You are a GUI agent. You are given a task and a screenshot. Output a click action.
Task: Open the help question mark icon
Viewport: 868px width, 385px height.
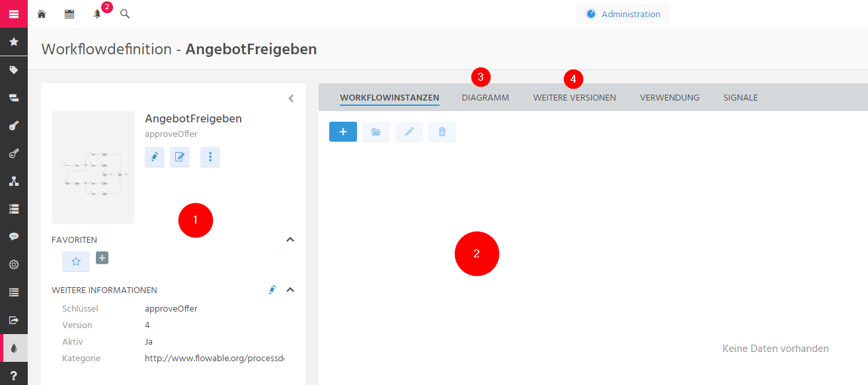pyautogui.click(x=13, y=375)
